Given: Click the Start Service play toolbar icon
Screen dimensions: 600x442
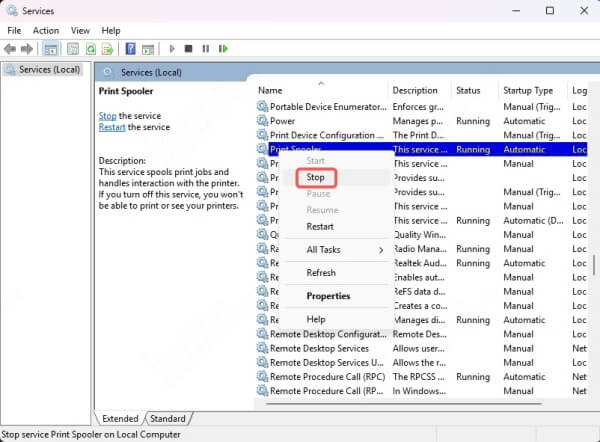Looking at the screenshot, I should pos(172,49).
